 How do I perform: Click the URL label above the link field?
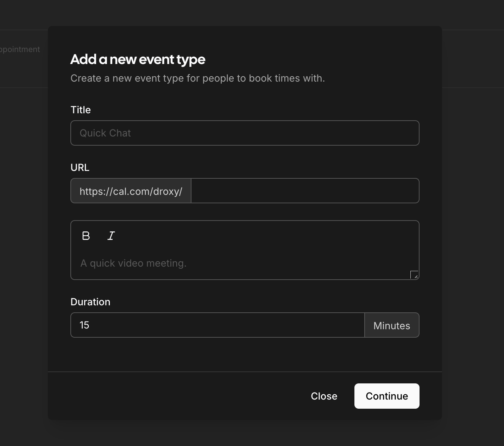click(x=80, y=167)
